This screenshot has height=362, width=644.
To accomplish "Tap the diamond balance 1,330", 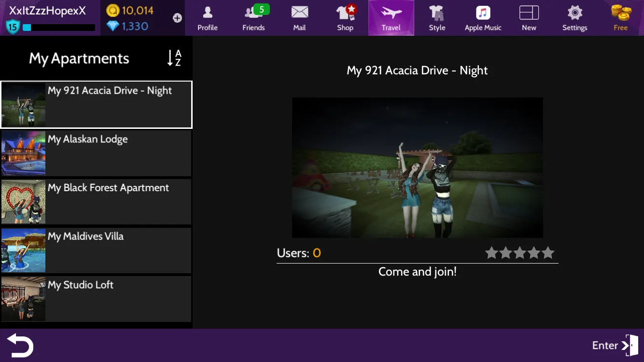I will 127,26.
